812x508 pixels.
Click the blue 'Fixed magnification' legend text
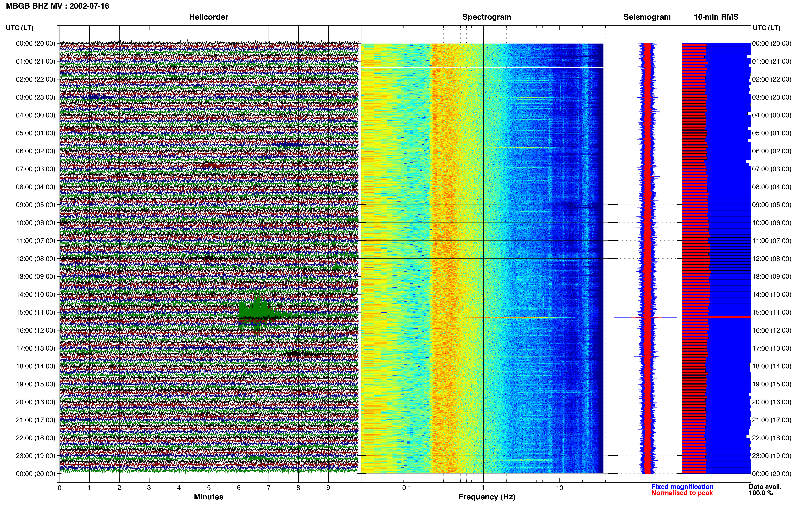(682, 486)
